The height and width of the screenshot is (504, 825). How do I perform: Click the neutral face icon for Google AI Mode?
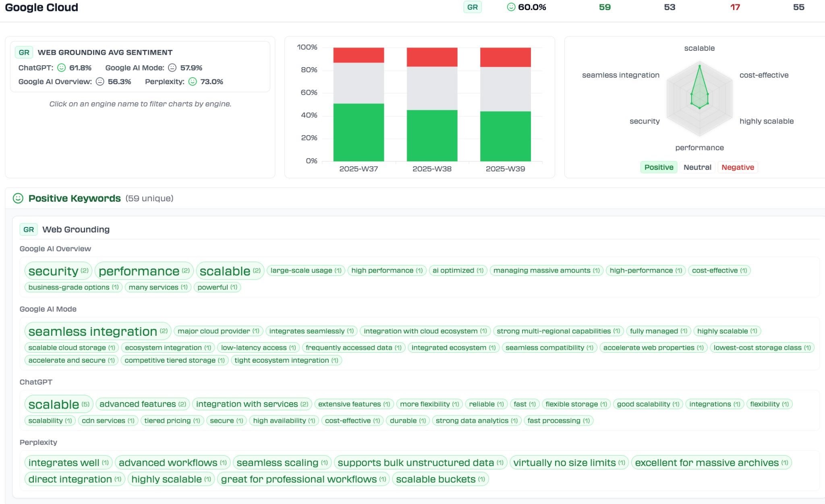point(172,68)
